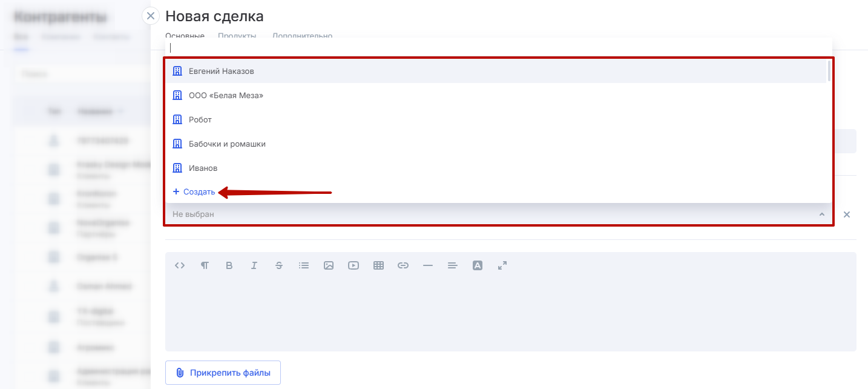This screenshot has height=389, width=868.
Task: Apply bold formatting in editor toolbar
Action: (229, 265)
